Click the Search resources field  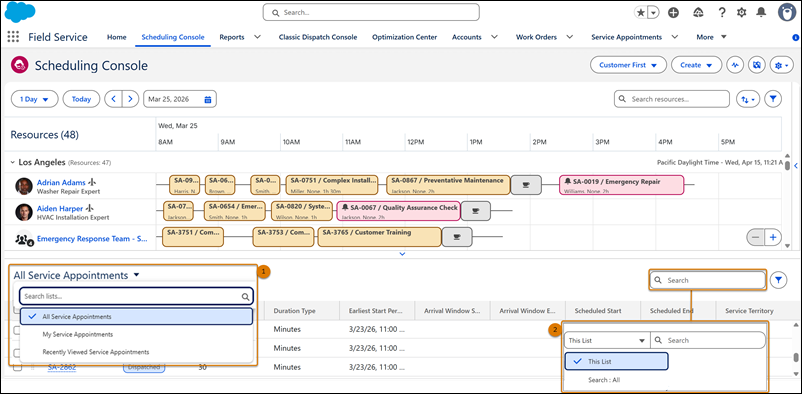[672, 99]
